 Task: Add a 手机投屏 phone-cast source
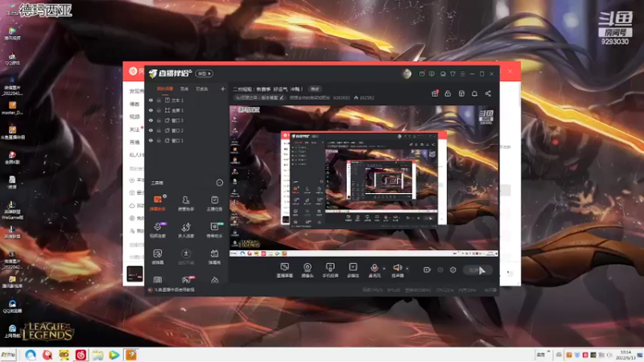pos(330,270)
